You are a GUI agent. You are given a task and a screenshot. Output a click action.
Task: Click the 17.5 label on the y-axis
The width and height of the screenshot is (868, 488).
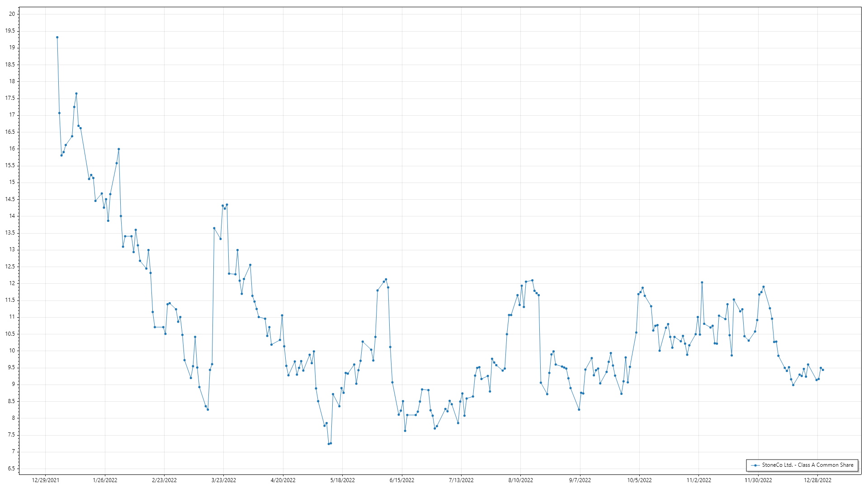[x=10, y=98]
